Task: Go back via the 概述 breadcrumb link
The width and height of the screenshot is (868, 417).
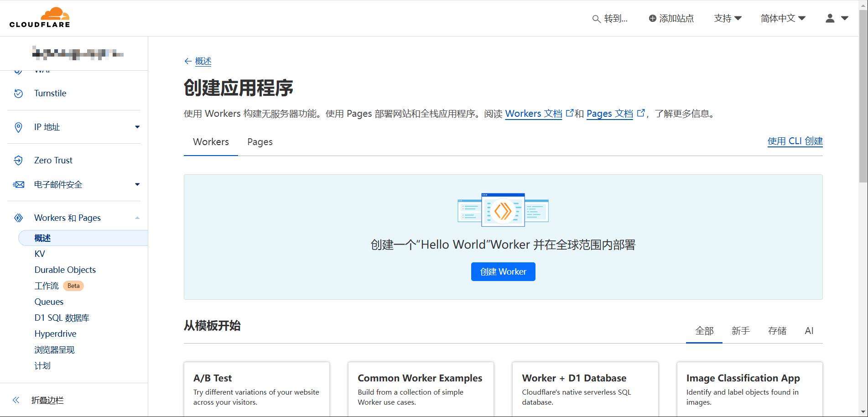Action: pos(203,61)
